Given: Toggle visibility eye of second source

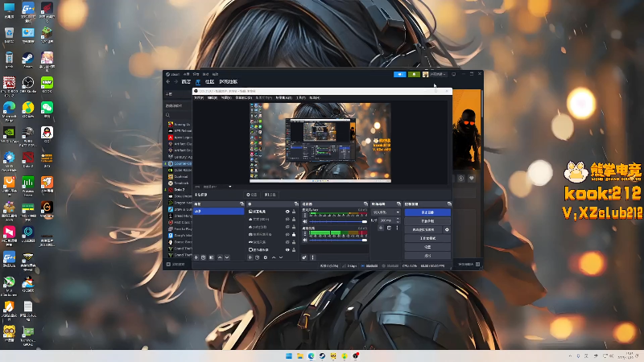Looking at the screenshot, I should [x=287, y=219].
